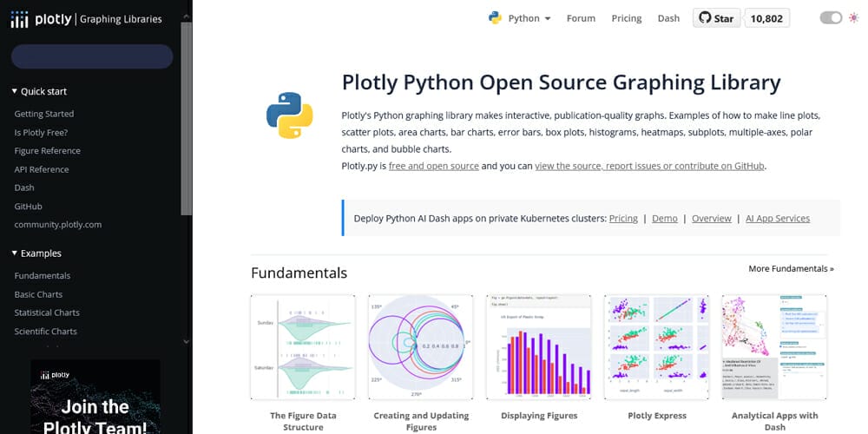Open the Dash nav item in the top bar

668,18
